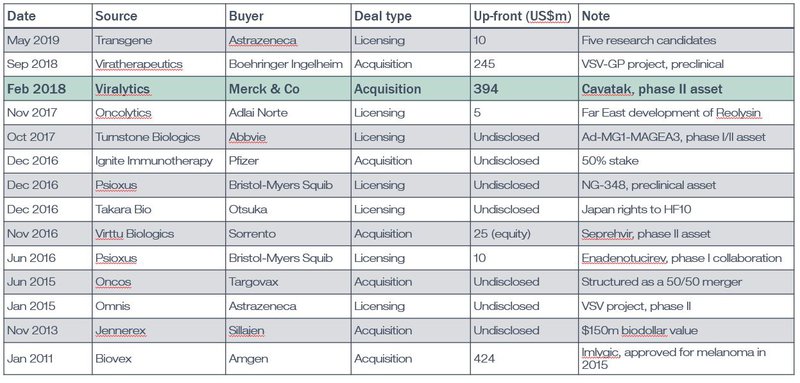This screenshot has width=800, height=383.
Task: Select the Deal type column header
Action: tap(383, 16)
